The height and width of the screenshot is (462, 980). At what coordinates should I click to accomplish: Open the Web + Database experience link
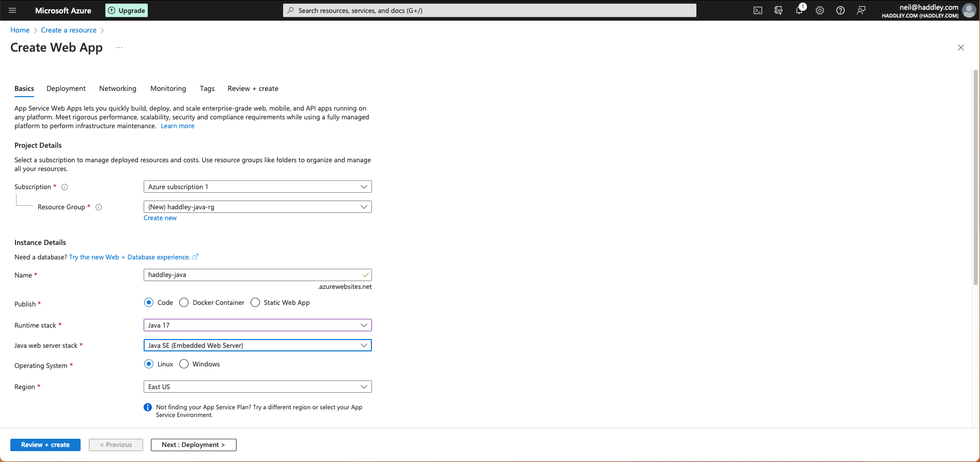tap(130, 257)
